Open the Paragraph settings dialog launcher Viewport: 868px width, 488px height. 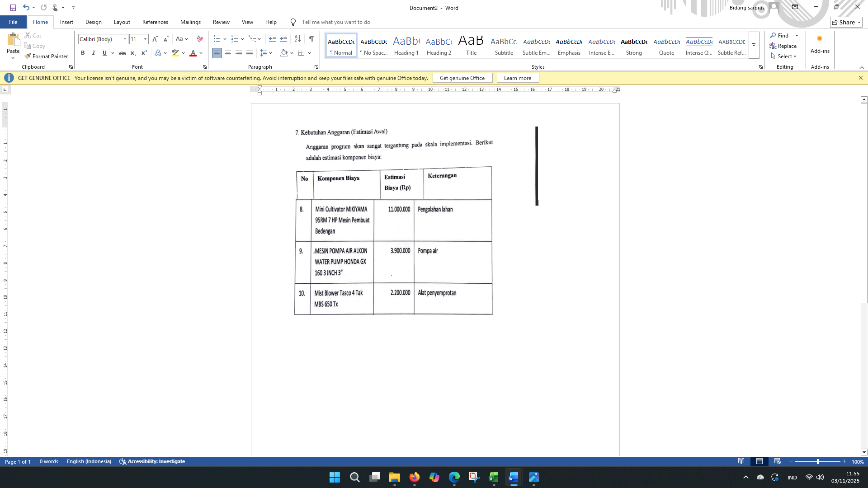tap(316, 67)
